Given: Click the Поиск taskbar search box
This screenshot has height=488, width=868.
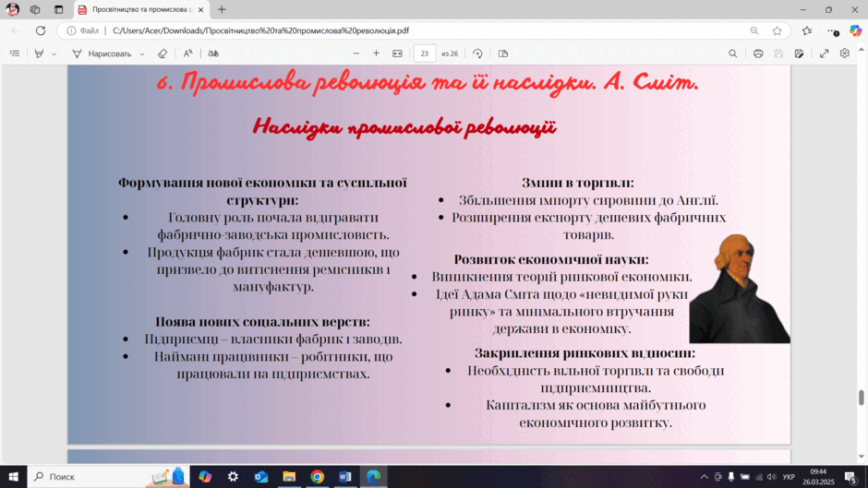Looking at the screenshot, I should point(108,476).
